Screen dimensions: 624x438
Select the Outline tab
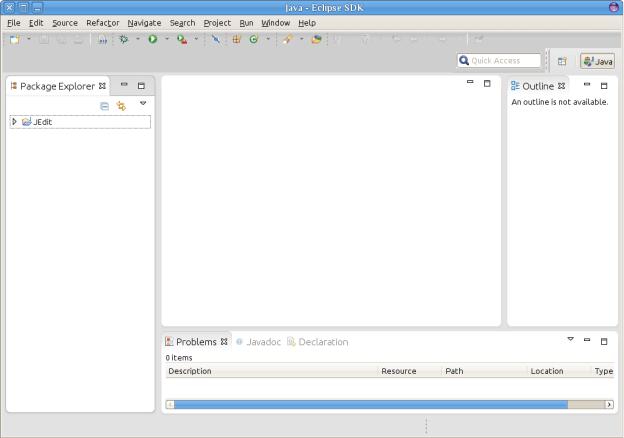537,86
